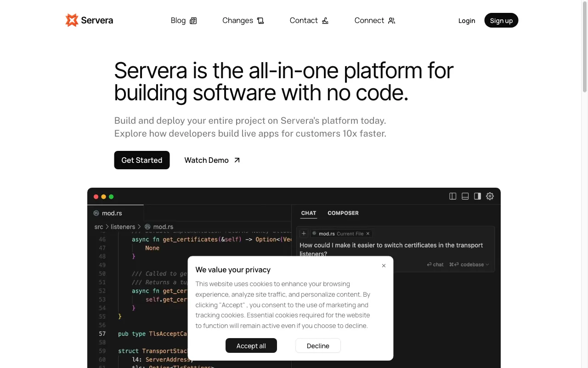
Task: Click the chat question input text
Action: pos(391,249)
